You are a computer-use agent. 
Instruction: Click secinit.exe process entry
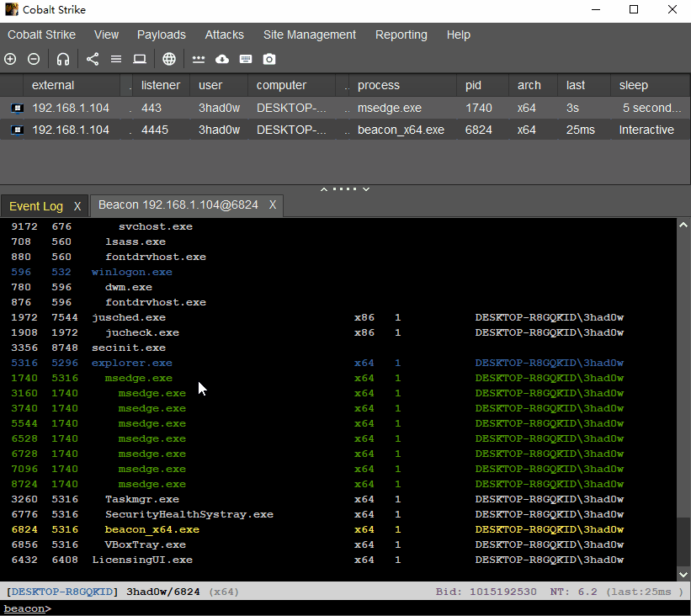[129, 348]
